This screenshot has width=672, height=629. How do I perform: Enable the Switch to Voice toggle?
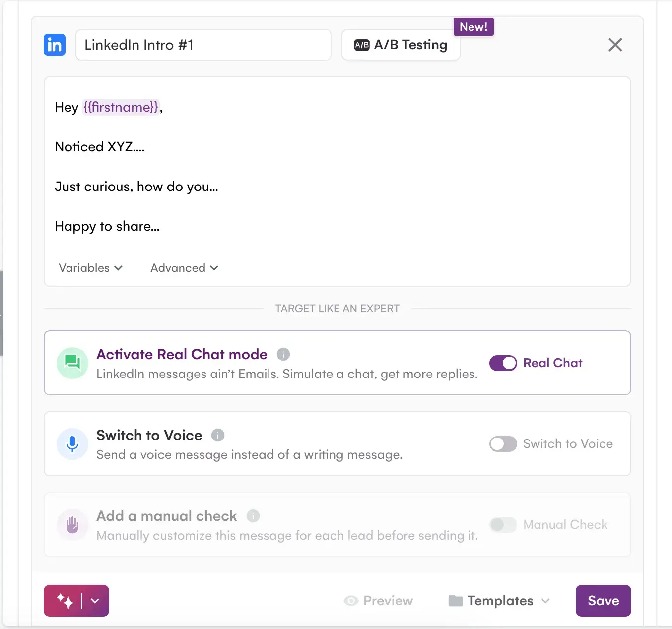[x=503, y=444]
